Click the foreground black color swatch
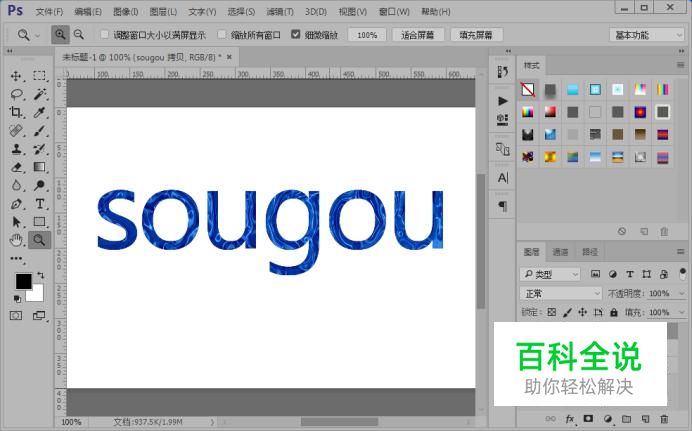Viewport: 692px width, 431px height. point(22,280)
